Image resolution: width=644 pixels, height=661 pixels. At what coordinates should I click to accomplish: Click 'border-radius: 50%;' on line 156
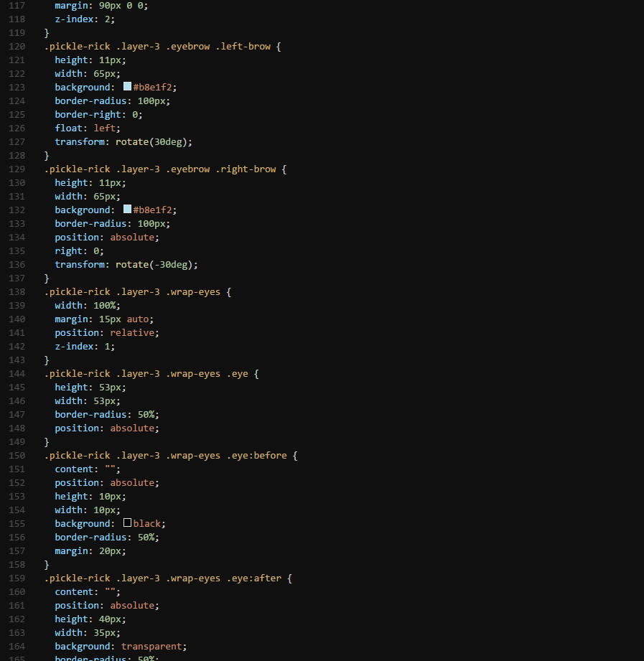[x=107, y=537]
